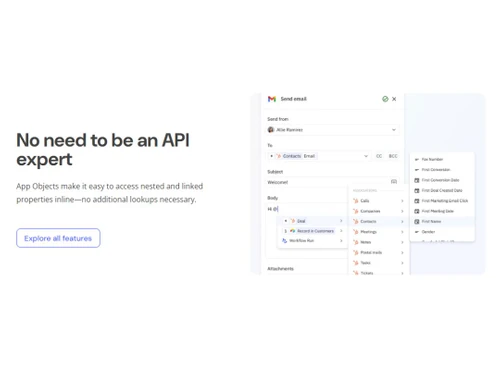Click the HubSpot icon next to Deal
Image resolution: width=500 pixels, height=375 pixels.
(293, 221)
